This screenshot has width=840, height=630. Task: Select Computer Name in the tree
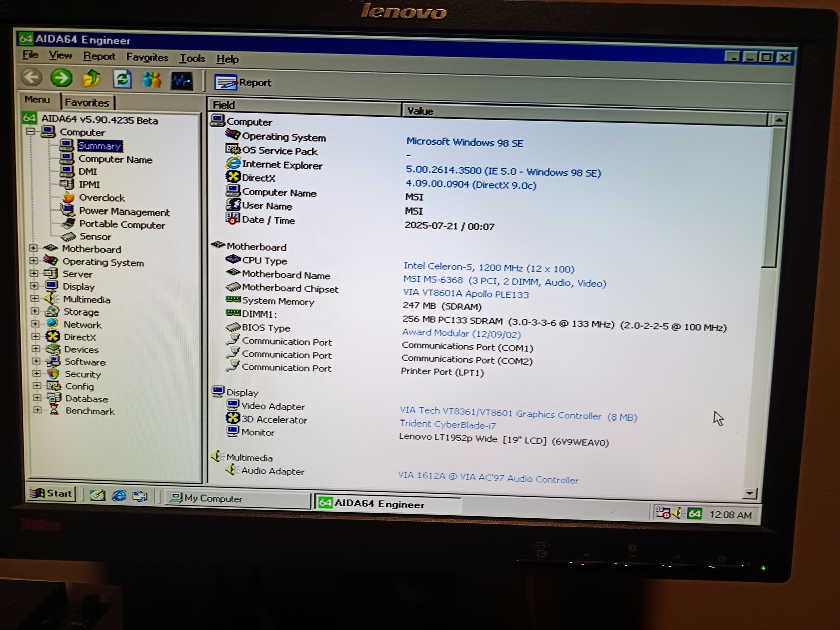[115, 159]
